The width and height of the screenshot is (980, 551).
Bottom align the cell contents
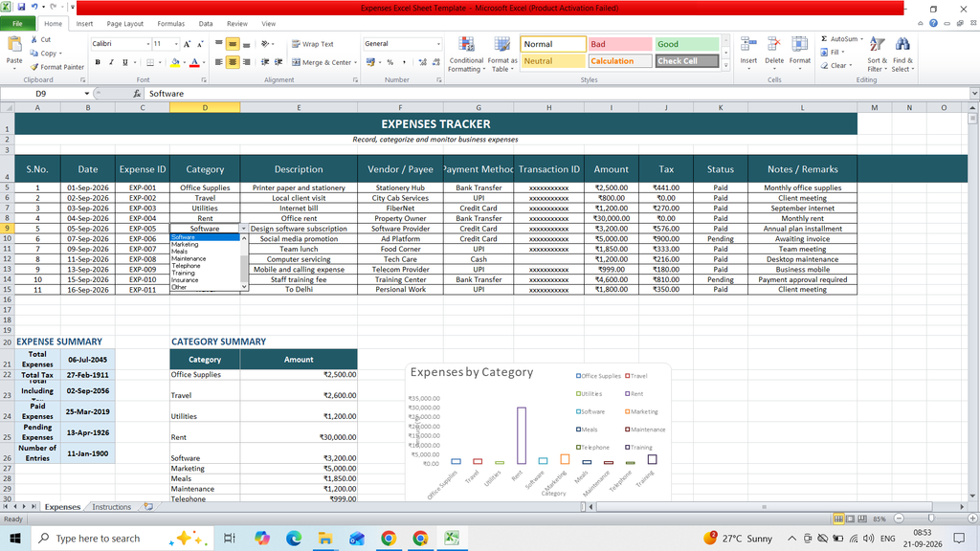(246, 44)
